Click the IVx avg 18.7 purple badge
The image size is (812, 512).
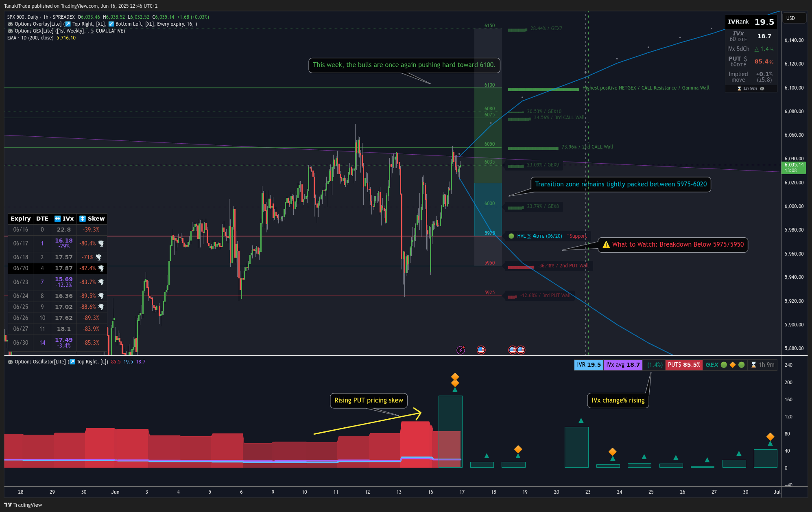pyautogui.click(x=622, y=365)
